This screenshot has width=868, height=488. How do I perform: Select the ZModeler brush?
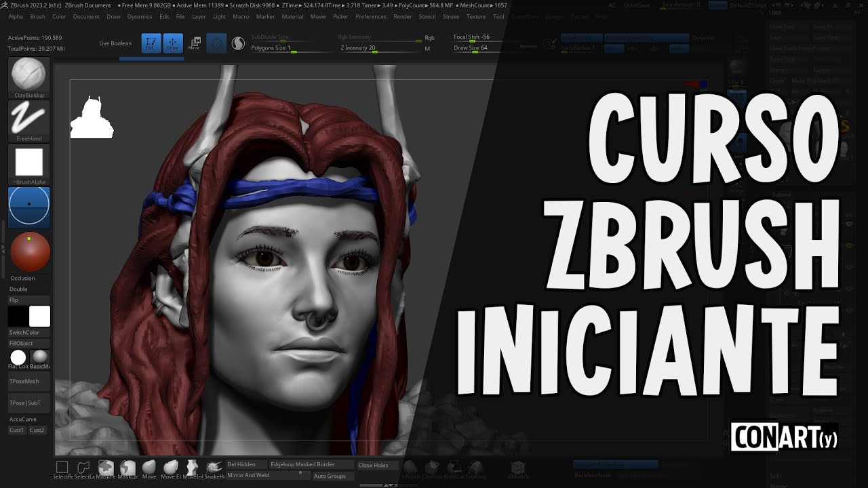[x=518, y=469]
